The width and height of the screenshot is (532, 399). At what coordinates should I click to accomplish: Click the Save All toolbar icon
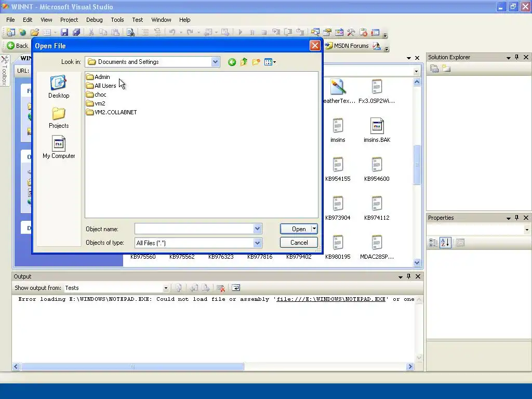click(x=76, y=32)
